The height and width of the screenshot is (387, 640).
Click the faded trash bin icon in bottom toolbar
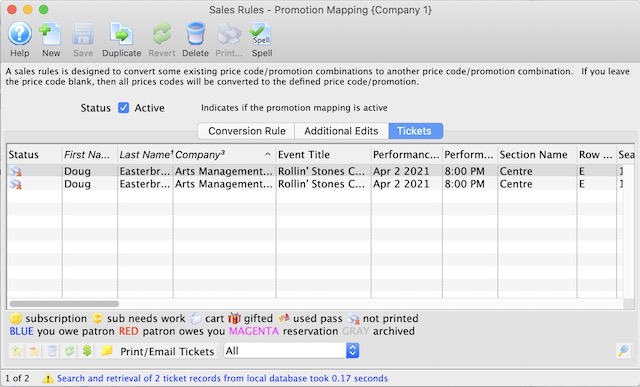52,351
